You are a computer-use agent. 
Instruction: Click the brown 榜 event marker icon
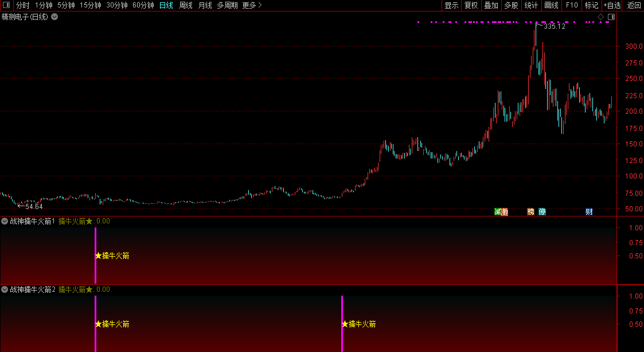530,212
